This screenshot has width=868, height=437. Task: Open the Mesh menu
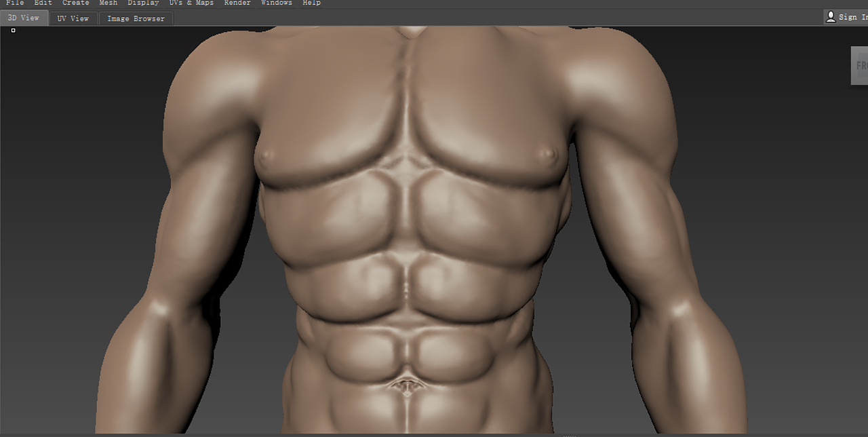[x=108, y=3]
